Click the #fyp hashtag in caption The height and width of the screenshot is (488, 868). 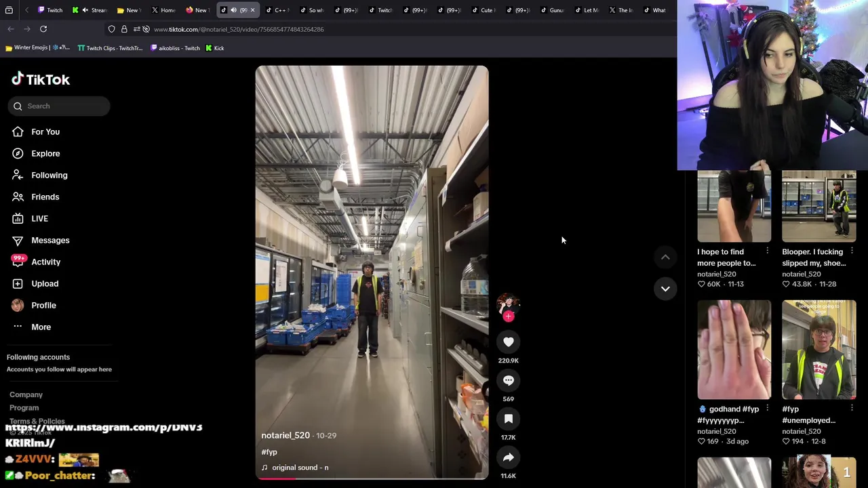coord(269,452)
